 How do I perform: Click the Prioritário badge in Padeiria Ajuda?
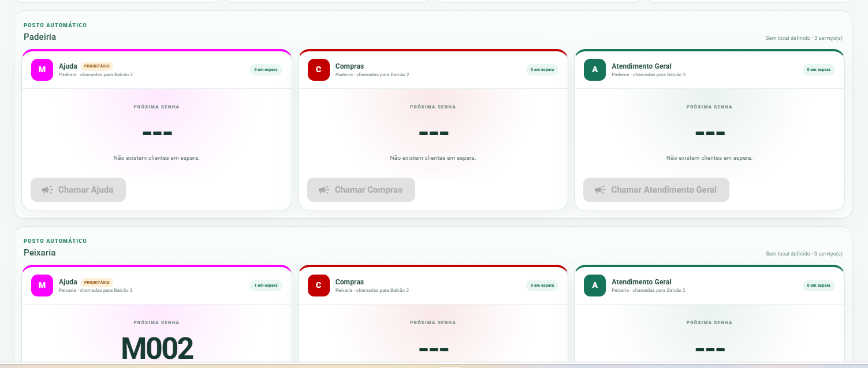97,66
